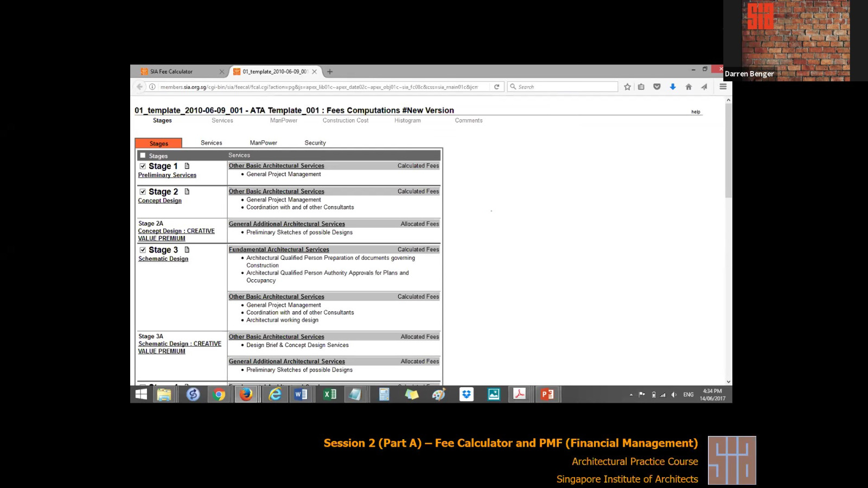Viewport: 868px width, 488px height.
Task: Switch to the Security sub-tab
Action: [315, 143]
